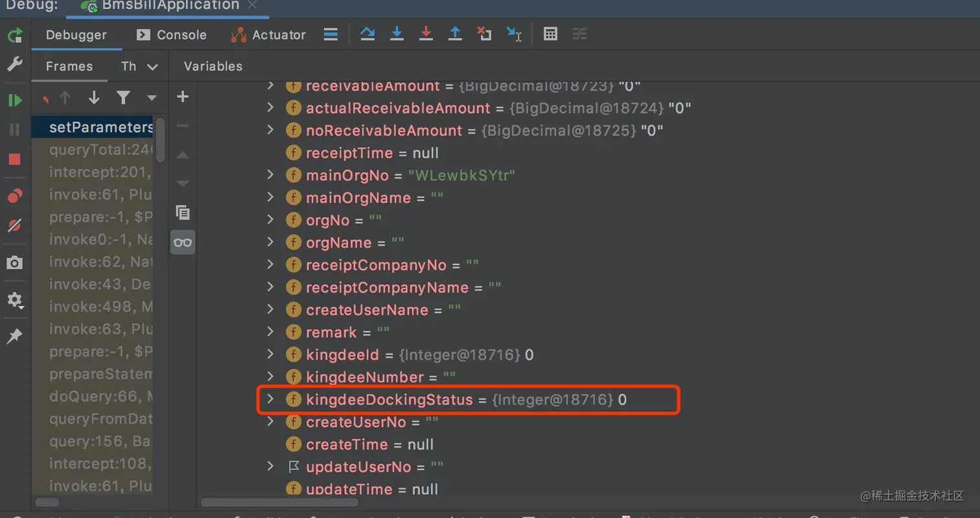Viewport: 980px width, 518px height.
Task: Stop the debug session with the red square
Action: coord(14,159)
